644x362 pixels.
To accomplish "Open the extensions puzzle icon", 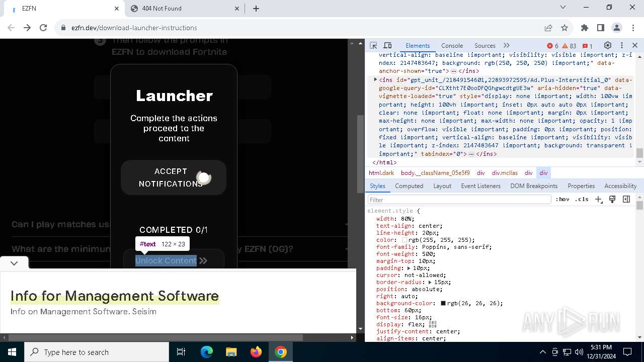I will (585, 28).
